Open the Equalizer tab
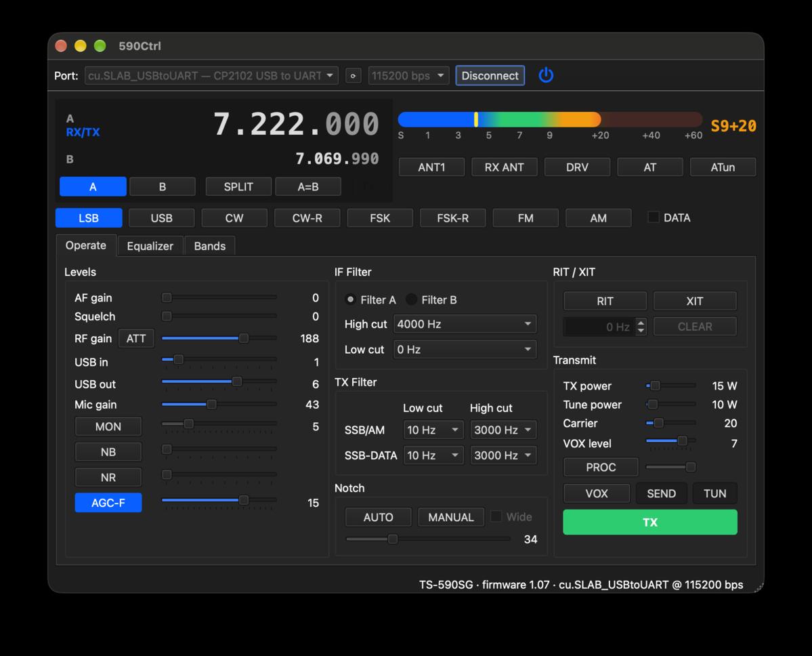The image size is (812, 656). (x=150, y=246)
